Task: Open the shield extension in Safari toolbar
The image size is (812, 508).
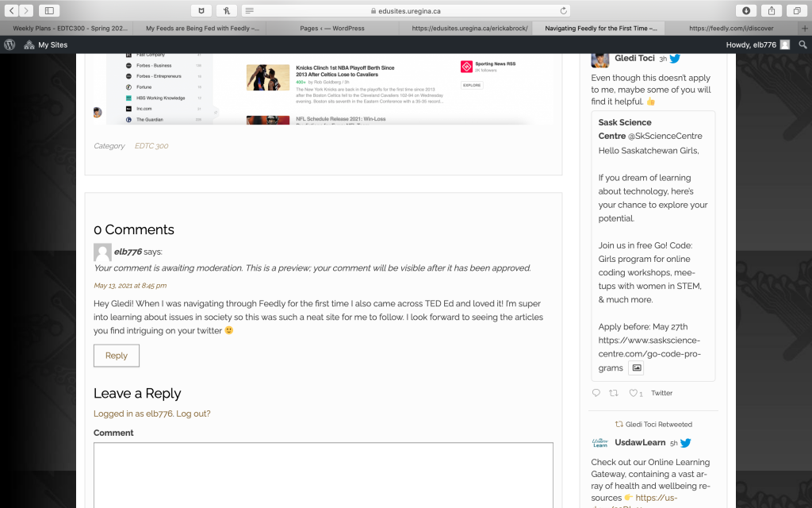Action: point(201,10)
